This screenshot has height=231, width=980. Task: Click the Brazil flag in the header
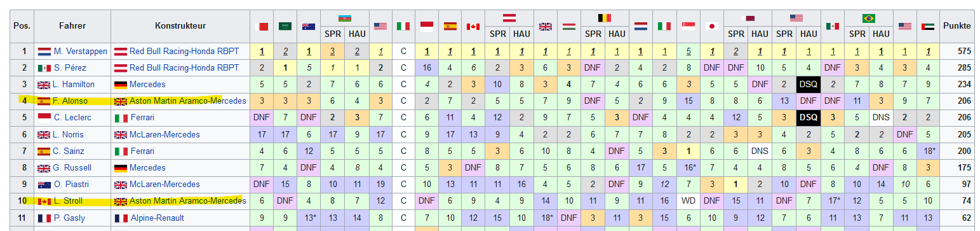pos(869,18)
